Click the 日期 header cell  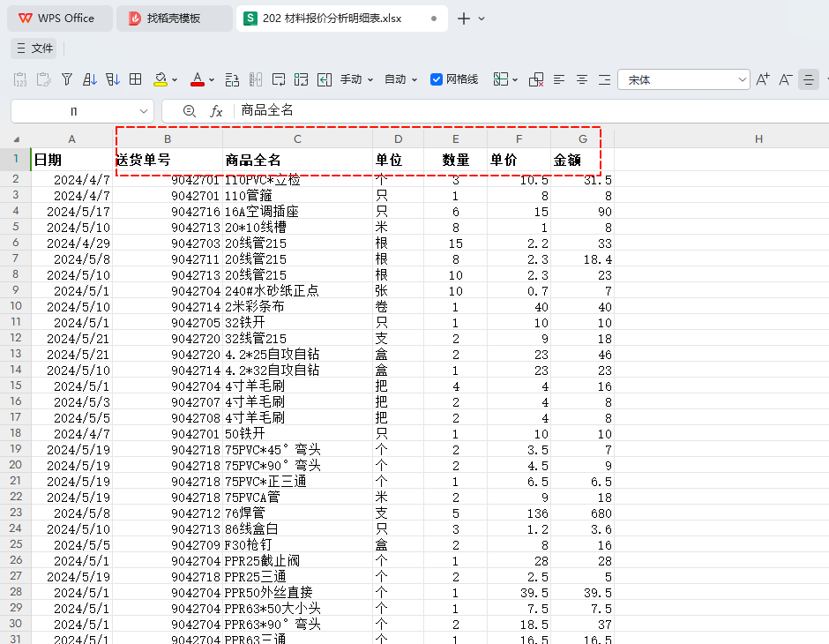pos(72,160)
